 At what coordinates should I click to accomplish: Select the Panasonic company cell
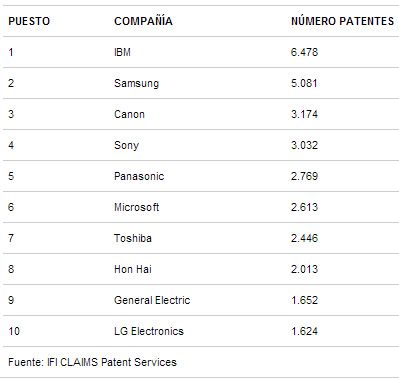tap(139, 176)
